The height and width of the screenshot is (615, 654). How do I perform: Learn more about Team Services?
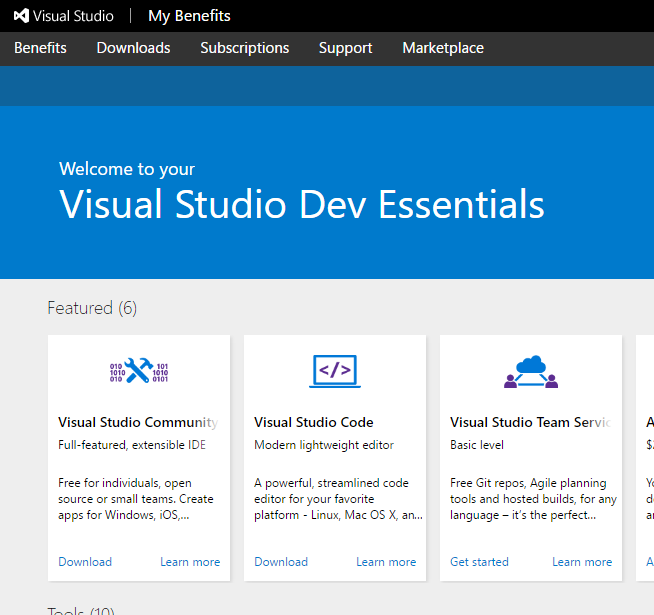pos(582,562)
